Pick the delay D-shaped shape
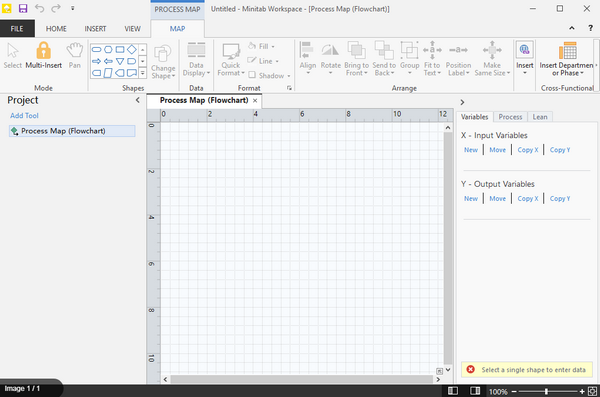 click(x=132, y=61)
